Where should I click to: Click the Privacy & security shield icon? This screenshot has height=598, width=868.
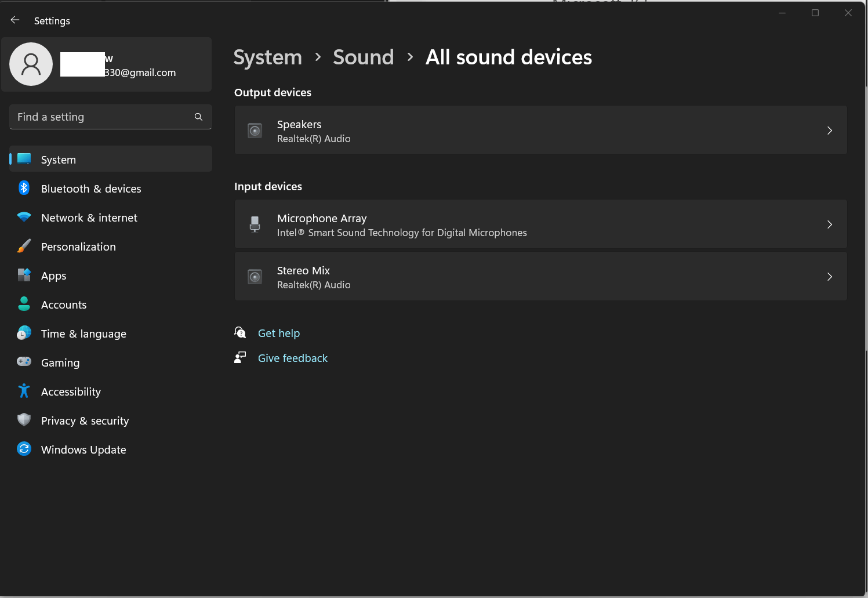(x=24, y=420)
